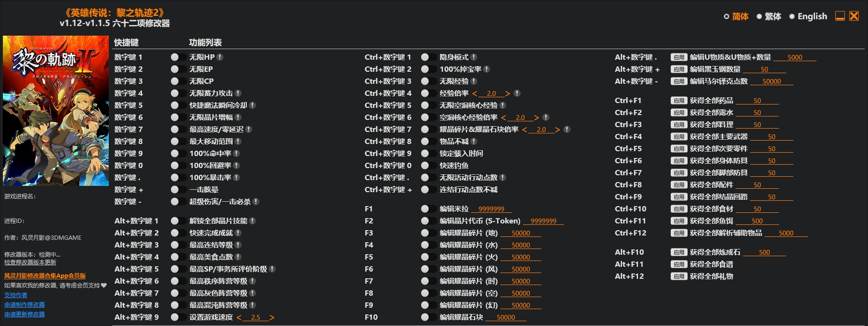Image resolution: width=868 pixels, height=326 pixels.
Task: Toggle the 锁定骇入时间 switch
Action: point(429,154)
